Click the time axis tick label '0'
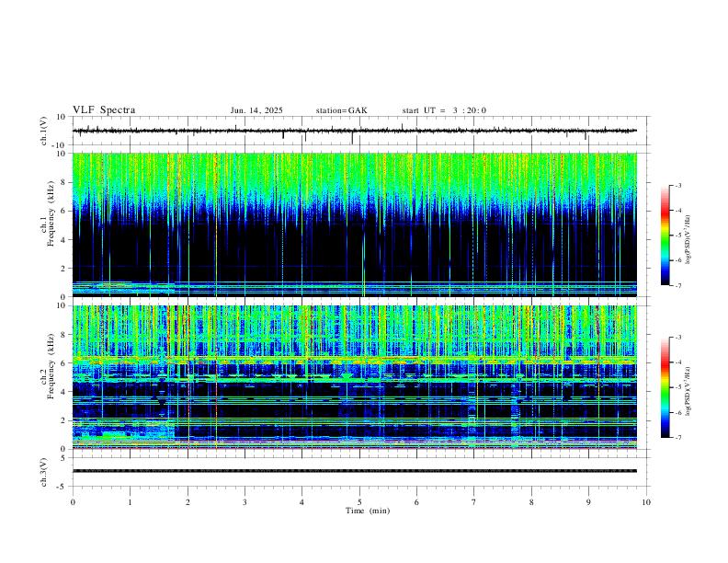The height and width of the screenshot is (563, 728). [x=73, y=502]
